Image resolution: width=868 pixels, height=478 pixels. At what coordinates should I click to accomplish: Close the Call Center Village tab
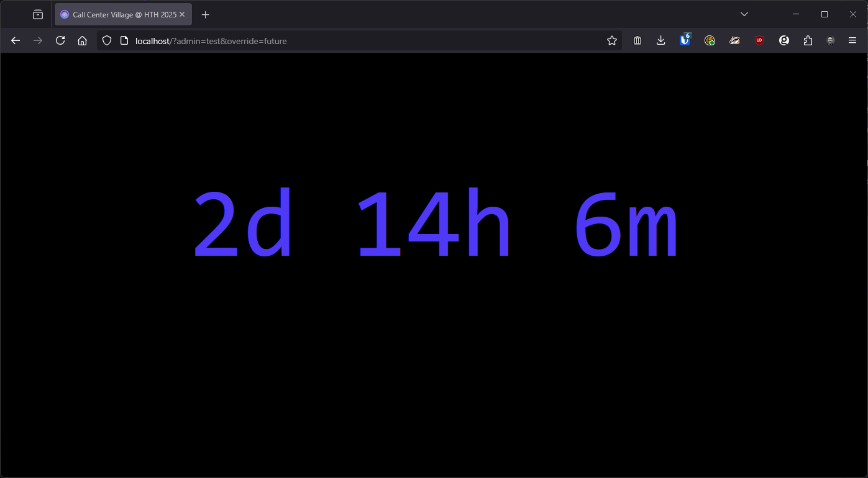click(182, 14)
